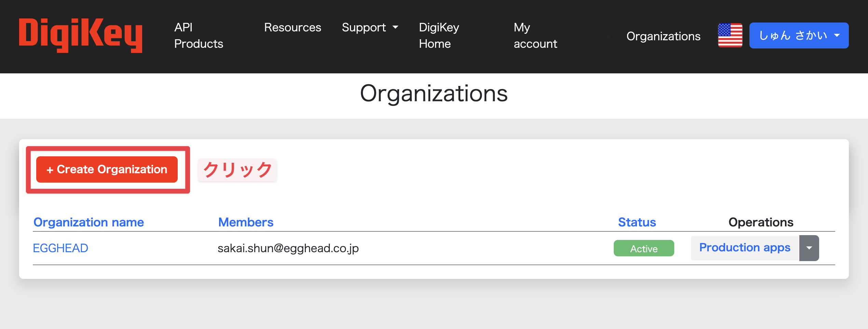Expand the Support dropdown menu
This screenshot has width=868, height=329.
[x=370, y=27]
